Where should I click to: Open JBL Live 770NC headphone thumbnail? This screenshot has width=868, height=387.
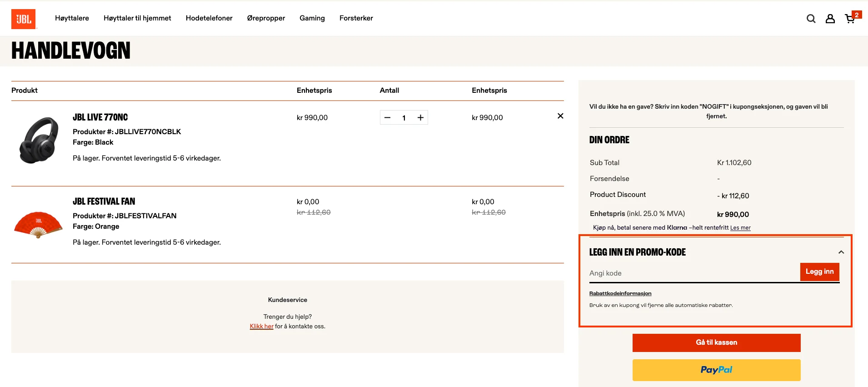tap(39, 141)
